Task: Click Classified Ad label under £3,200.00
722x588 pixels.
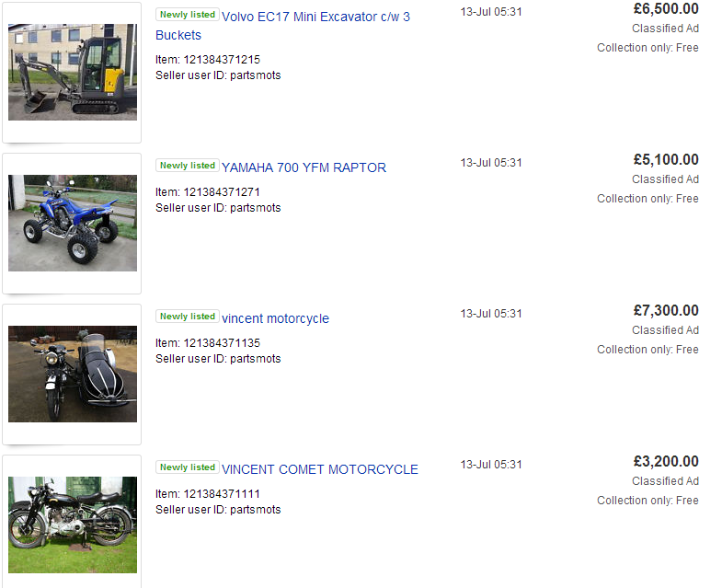Action: [x=665, y=481]
